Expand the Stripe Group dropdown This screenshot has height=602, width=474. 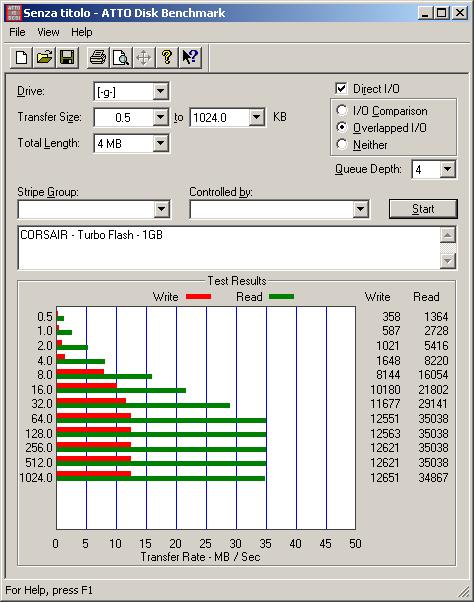point(162,209)
